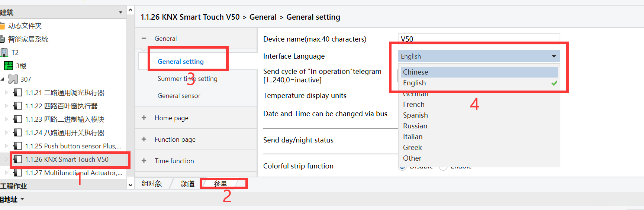This screenshot has height=210, width=644.
Task: Collapse the General parameter section
Action: [144, 38]
